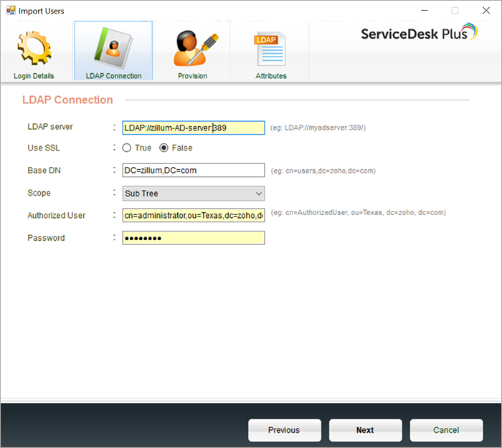The height and width of the screenshot is (448, 502).
Task: Set Use SSL to False
Action: click(164, 148)
